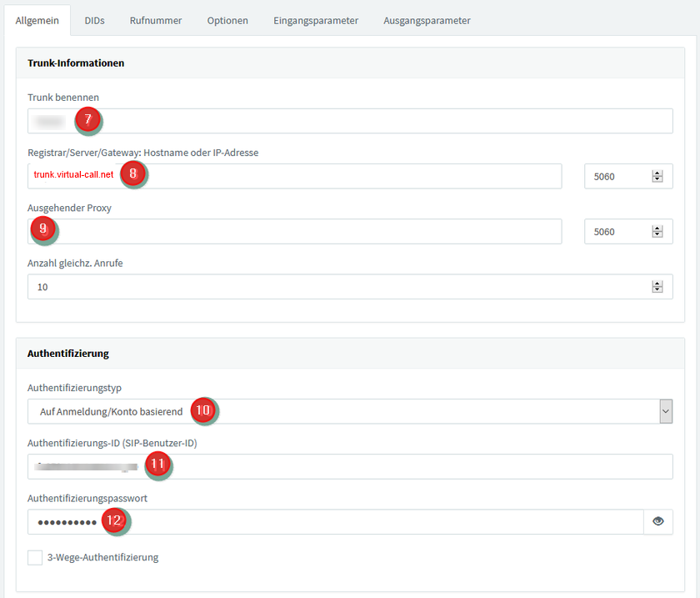Click the Trunk-Informationen section header
Viewport: 700px width, 598px height.
point(76,63)
